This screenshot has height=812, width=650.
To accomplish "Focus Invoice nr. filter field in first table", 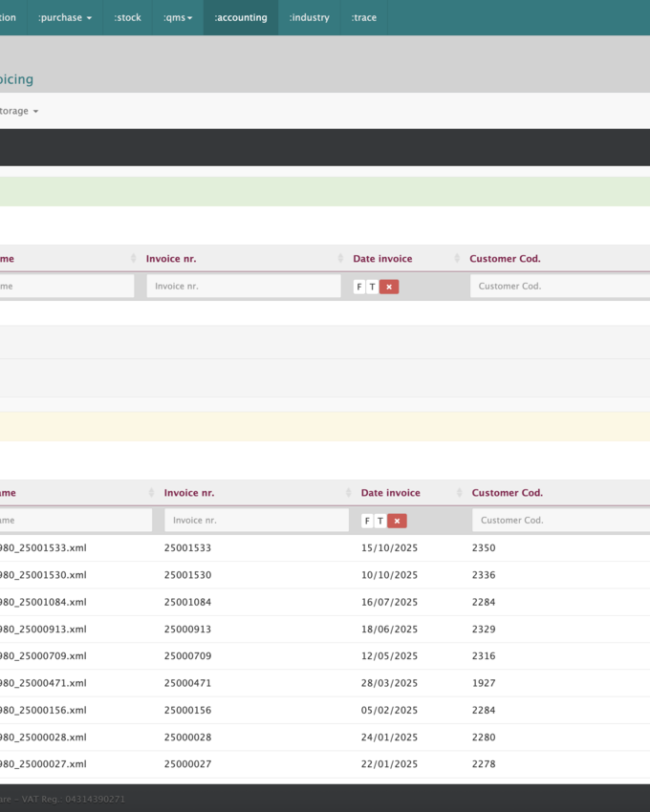I will click(243, 286).
